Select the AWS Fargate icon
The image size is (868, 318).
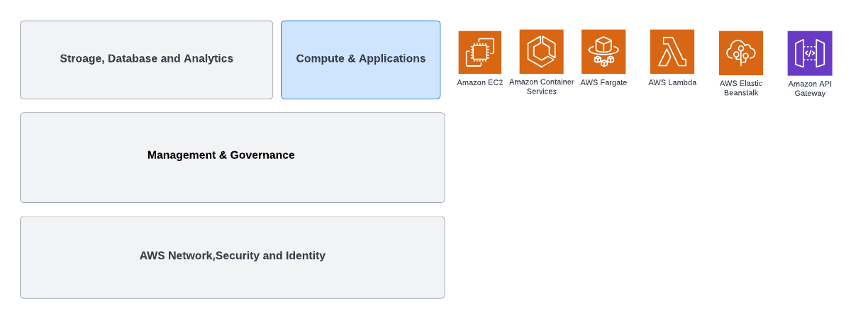coord(603,52)
